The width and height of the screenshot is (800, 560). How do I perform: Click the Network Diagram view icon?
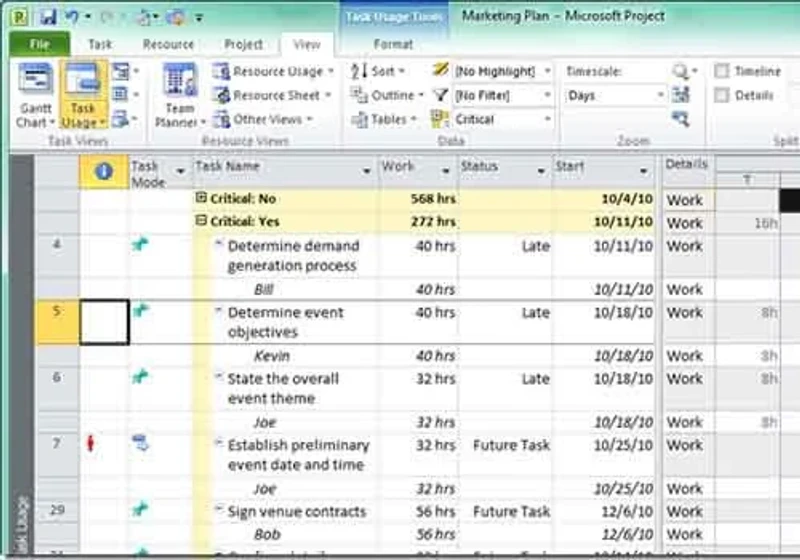120,71
